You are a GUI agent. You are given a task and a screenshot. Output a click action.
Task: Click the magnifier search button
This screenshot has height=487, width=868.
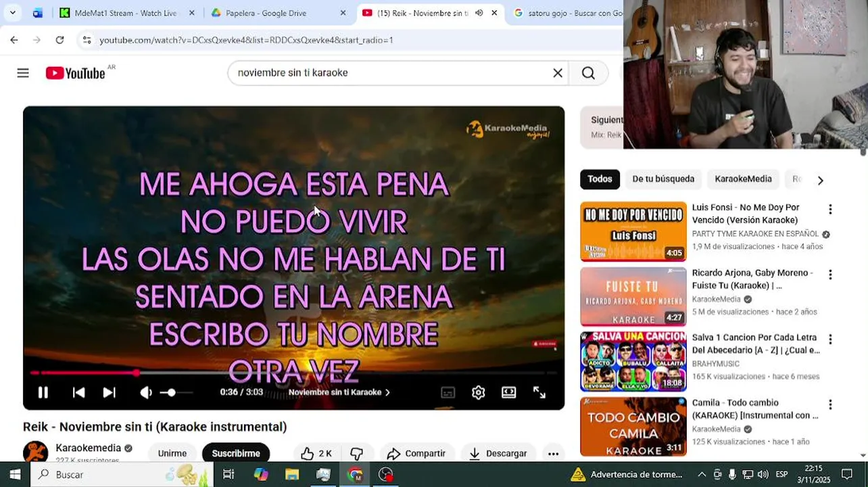[x=588, y=73]
